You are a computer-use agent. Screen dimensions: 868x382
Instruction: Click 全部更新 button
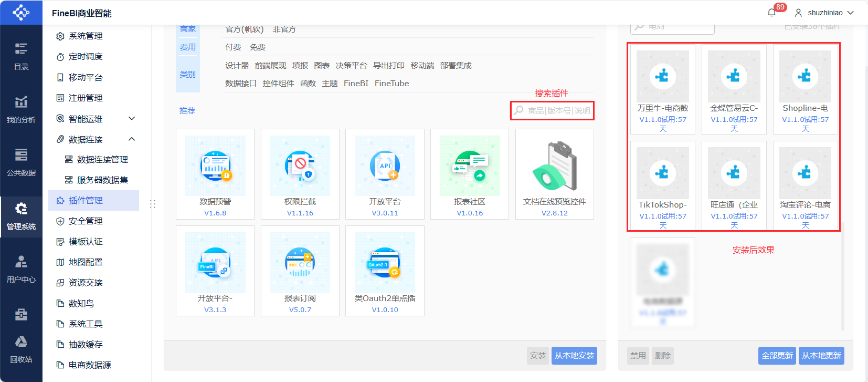pyautogui.click(x=777, y=356)
